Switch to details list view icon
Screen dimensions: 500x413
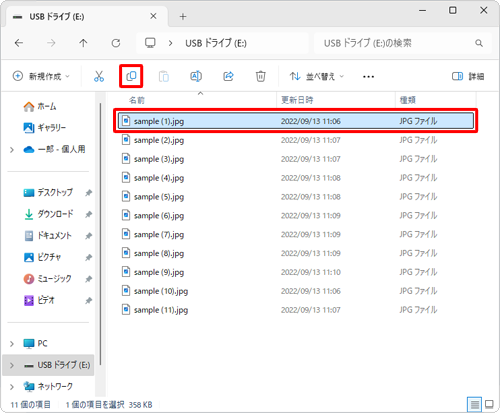coord(474,405)
